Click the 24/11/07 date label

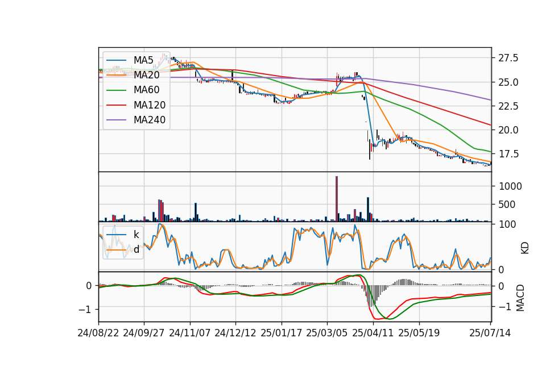190,333
